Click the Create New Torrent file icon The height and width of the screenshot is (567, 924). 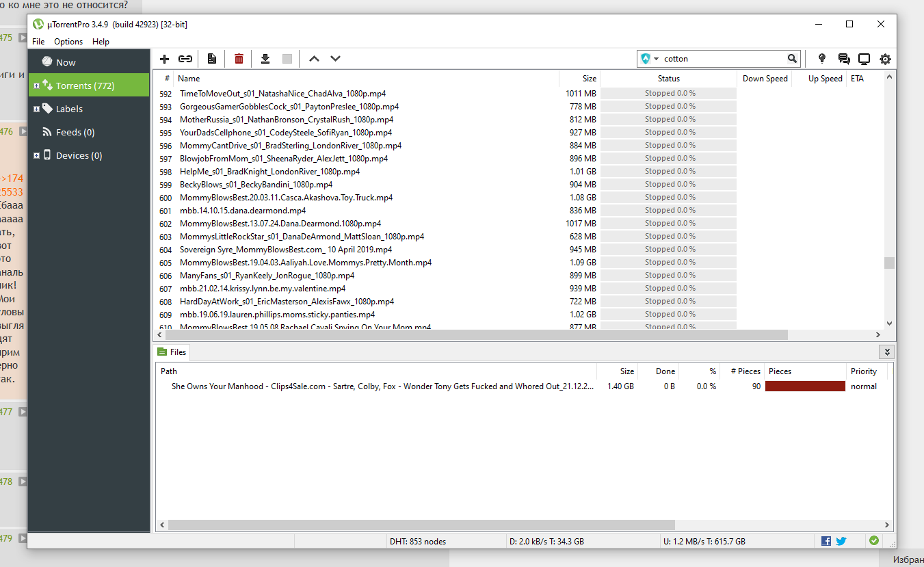[212, 59]
